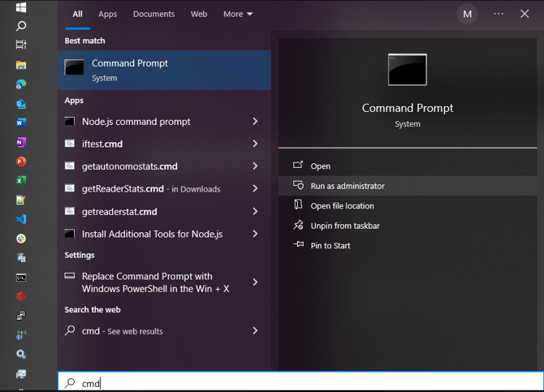
Task: Open Replace Command Prompt with PowerShell setting
Action: click(x=164, y=282)
